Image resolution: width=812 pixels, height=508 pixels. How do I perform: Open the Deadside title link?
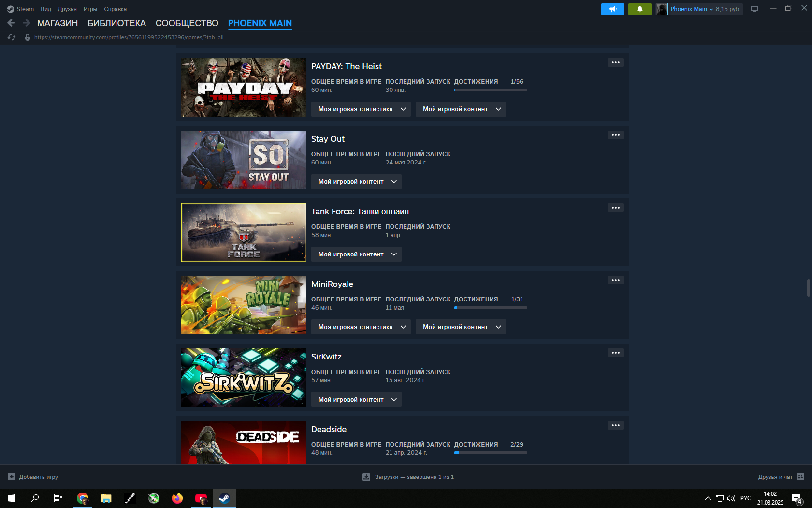pyautogui.click(x=329, y=429)
